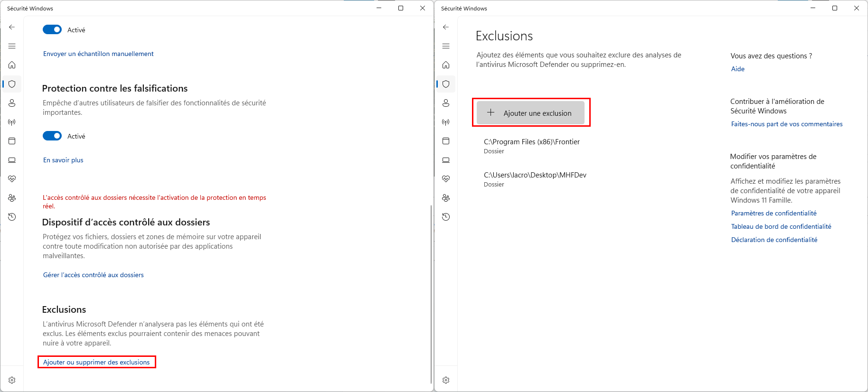Open navigation hamburger menu in Exclusions window
This screenshot has width=868, height=392.
(446, 46)
